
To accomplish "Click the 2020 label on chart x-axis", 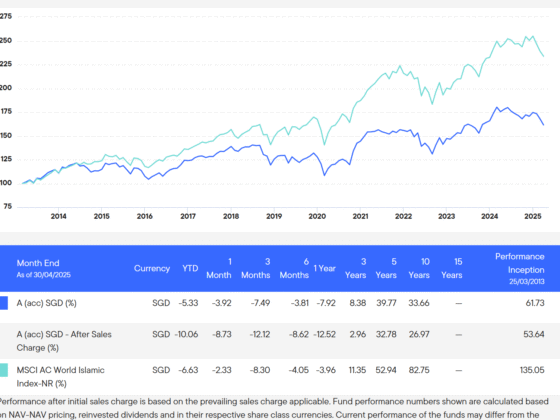I will (317, 216).
